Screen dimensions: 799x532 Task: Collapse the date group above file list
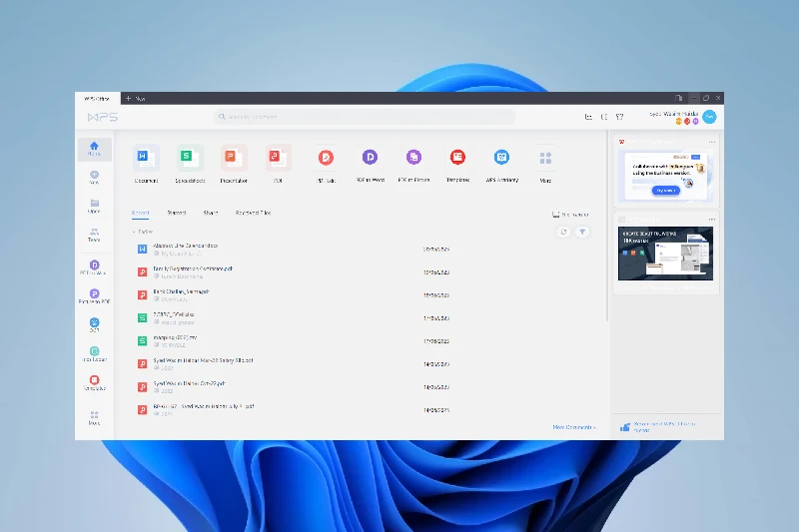pyautogui.click(x=134, y=232)
